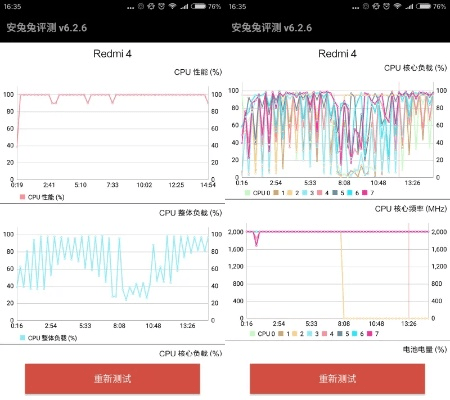Select core 7 magenta swatch in core frequency legend

coord(369,333)
